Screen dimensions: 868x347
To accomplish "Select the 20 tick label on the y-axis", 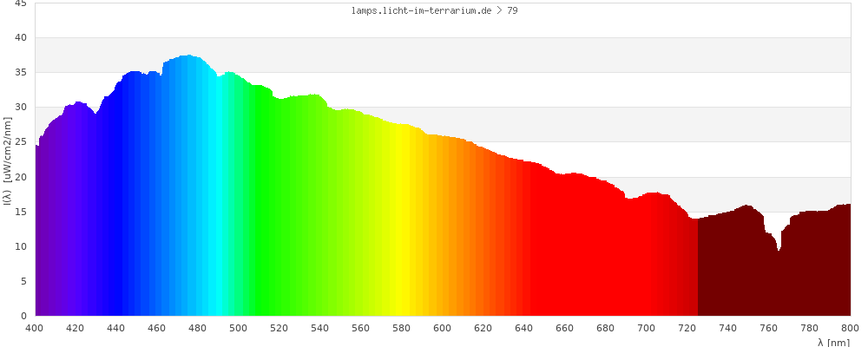I will pos(19,177).
